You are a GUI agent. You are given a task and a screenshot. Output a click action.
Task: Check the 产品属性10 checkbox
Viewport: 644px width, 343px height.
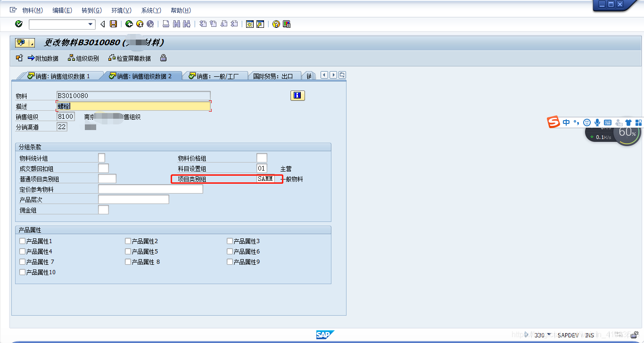coord(23,272)
